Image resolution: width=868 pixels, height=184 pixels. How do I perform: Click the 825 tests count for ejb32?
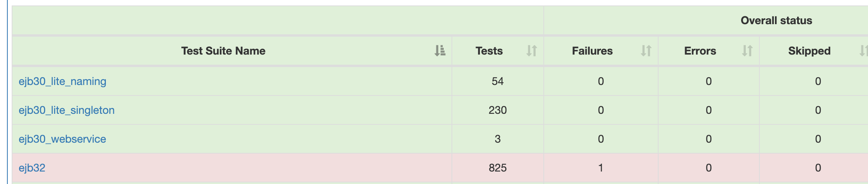click(x=497, y=168)
